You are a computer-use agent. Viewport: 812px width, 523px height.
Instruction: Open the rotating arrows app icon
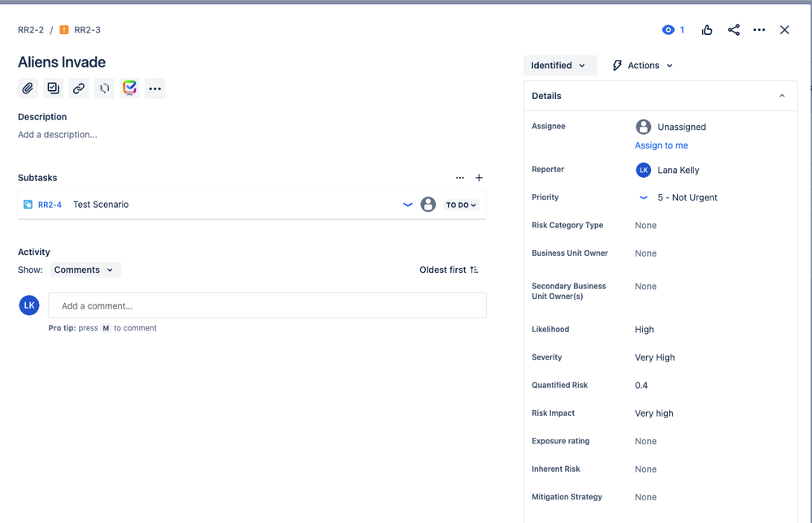click(104, 89)
